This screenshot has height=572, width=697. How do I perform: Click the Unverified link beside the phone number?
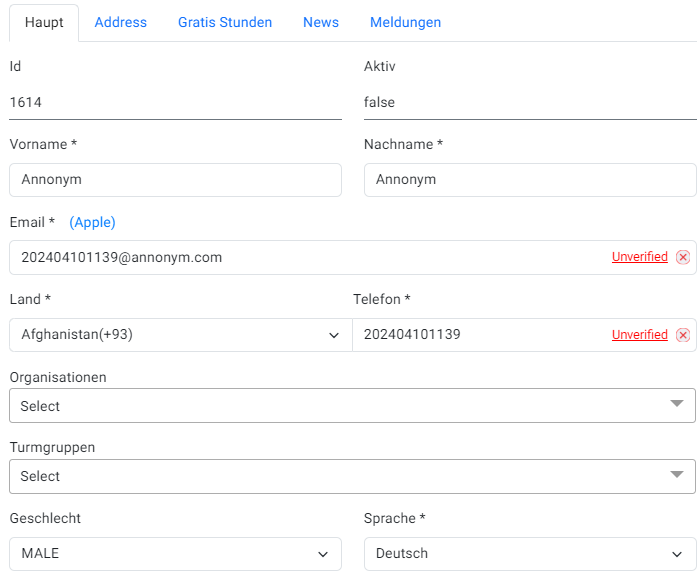point(639,335)
